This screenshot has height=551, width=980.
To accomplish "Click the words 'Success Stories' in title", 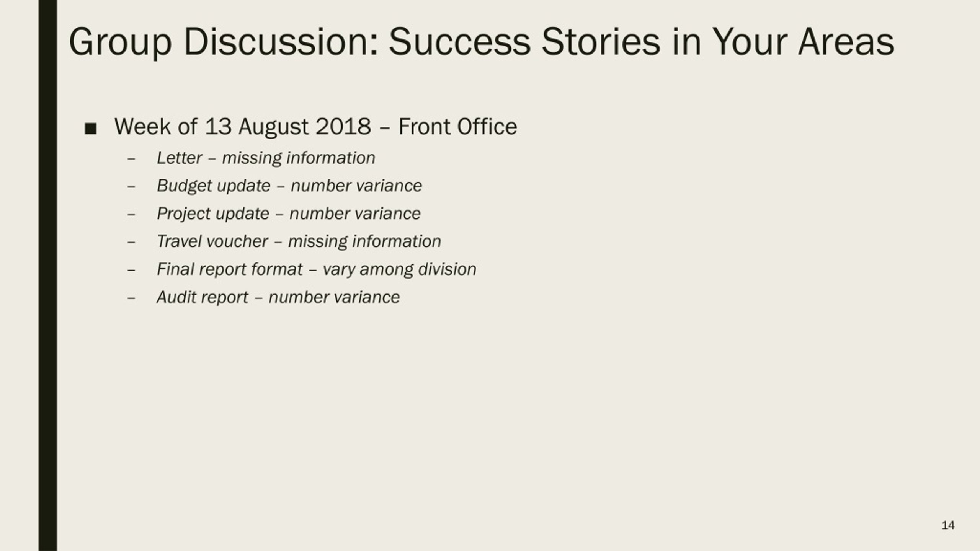I will point(524,42).
